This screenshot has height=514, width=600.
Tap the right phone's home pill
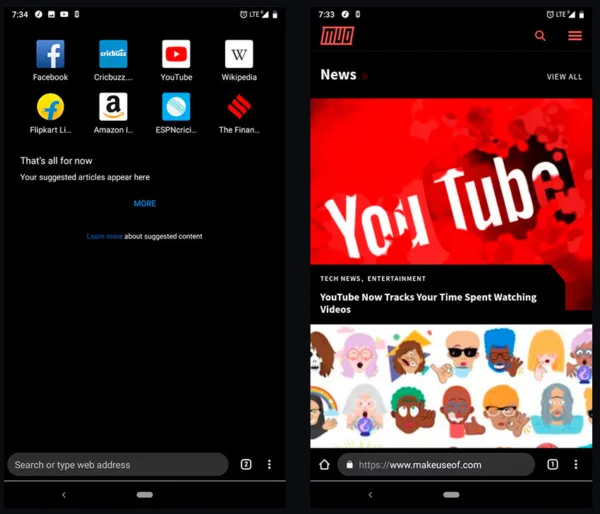(451, 495)
